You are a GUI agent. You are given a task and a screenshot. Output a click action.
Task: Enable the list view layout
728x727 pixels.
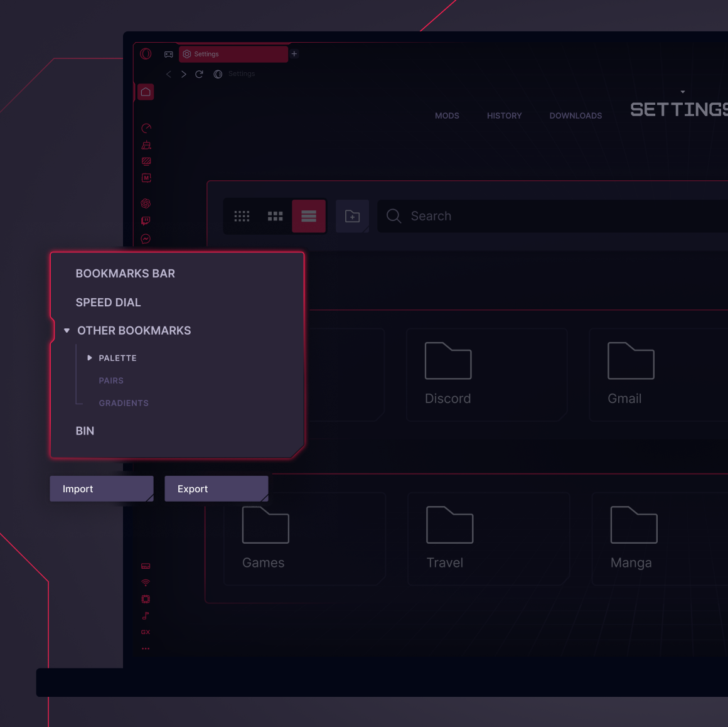[309, 216]
